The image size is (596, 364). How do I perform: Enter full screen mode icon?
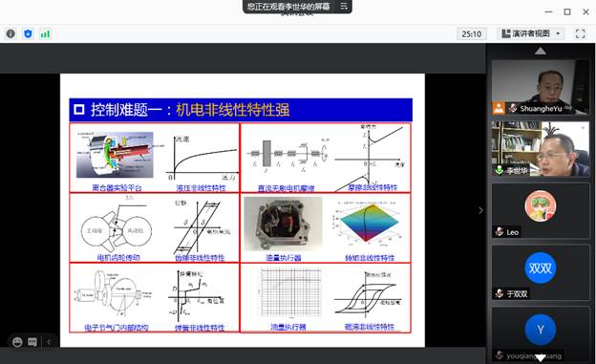[x=580, y=33]
